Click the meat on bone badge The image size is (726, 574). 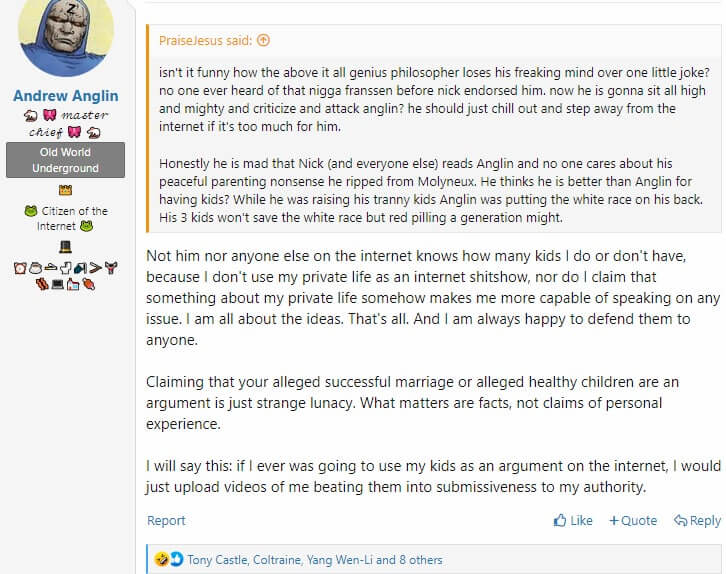click(x=88, y=284)
